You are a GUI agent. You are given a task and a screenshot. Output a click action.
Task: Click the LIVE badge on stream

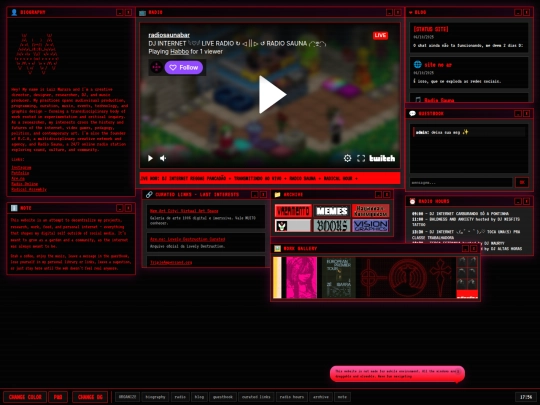pyautogui.click(x=380, y=35)
